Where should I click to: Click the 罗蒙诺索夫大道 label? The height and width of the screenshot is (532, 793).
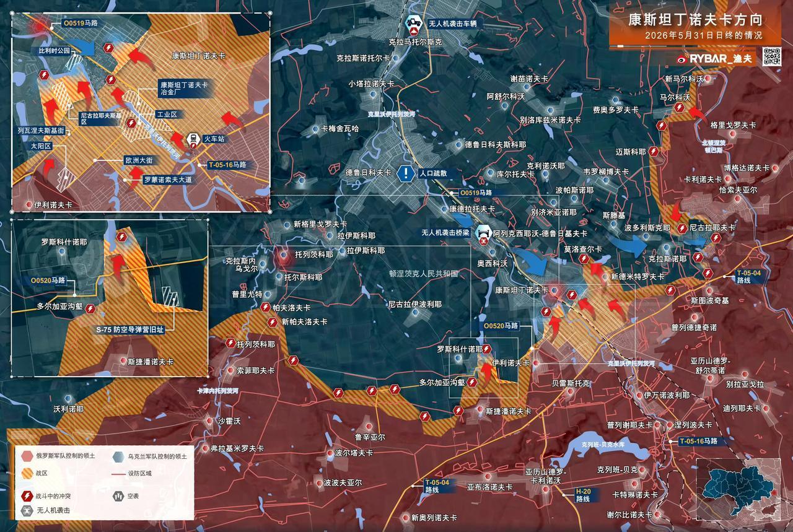coord(168,180)
